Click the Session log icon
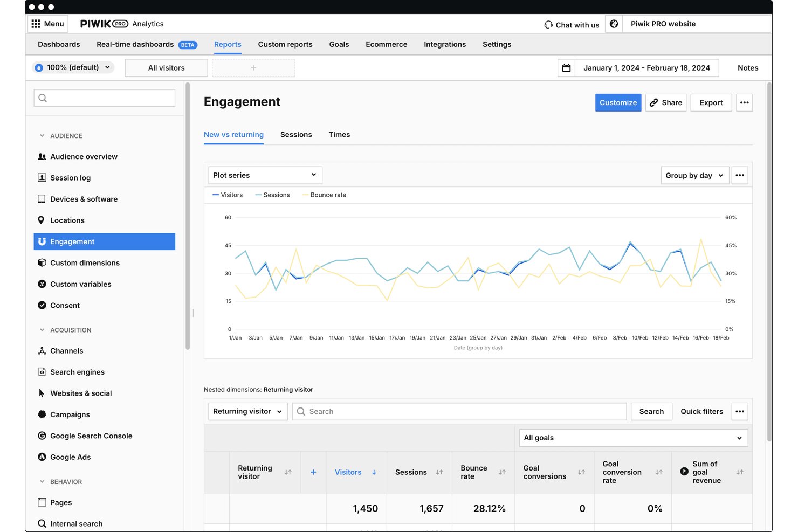 tap(42, 177)
